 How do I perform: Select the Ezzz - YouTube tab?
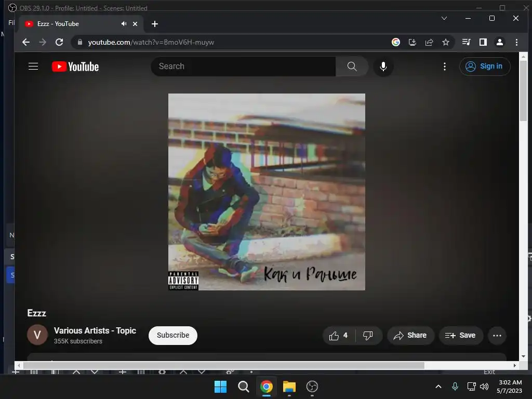pyautogui.click(x=82, y=24)
